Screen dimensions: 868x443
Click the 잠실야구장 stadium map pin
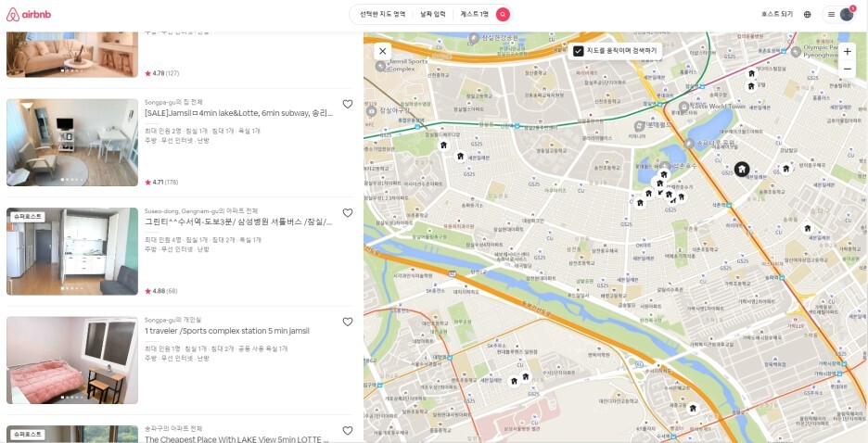point(372,110)
